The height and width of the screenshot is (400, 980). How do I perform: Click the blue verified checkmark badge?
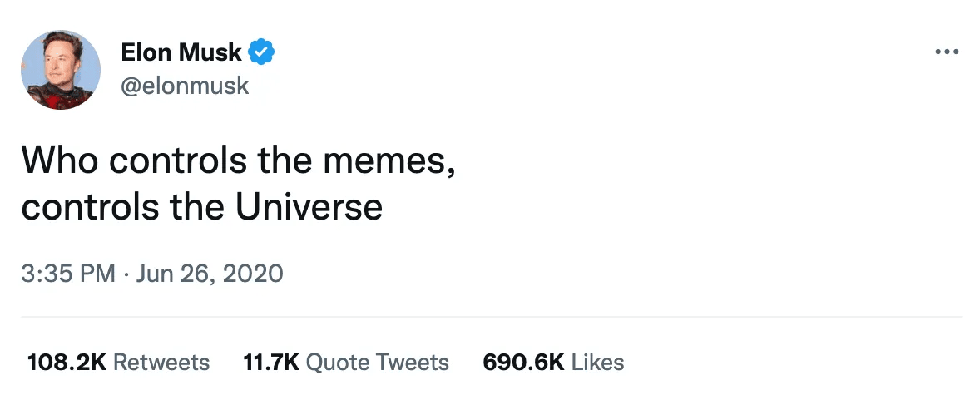coord(263,53)
